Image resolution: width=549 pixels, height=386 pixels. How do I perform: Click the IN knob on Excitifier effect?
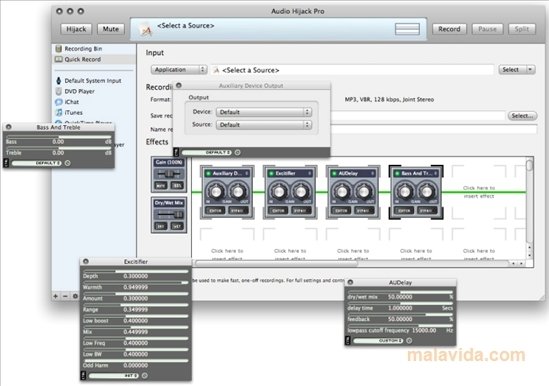pos(279,192)
